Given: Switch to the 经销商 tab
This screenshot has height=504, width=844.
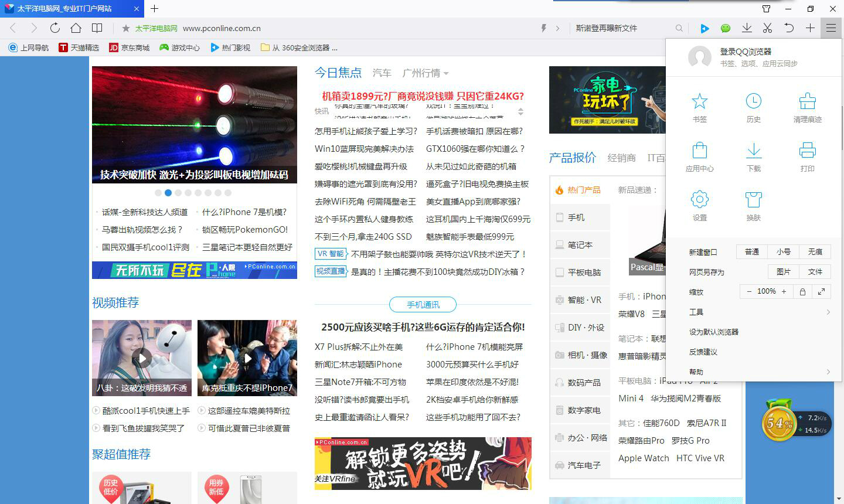Looking at the screenshot, I should (x=621, y=158).
